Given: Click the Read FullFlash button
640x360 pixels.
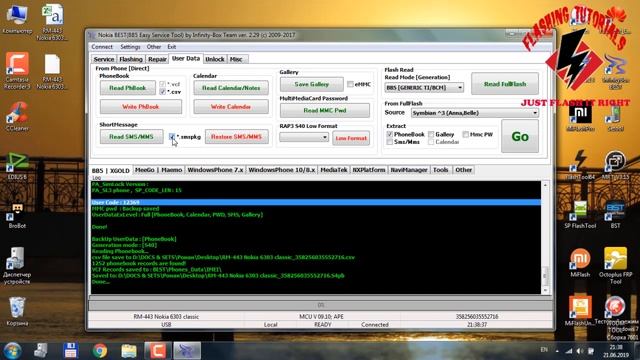Looking at the screenshot, I should tap(505, 84).
